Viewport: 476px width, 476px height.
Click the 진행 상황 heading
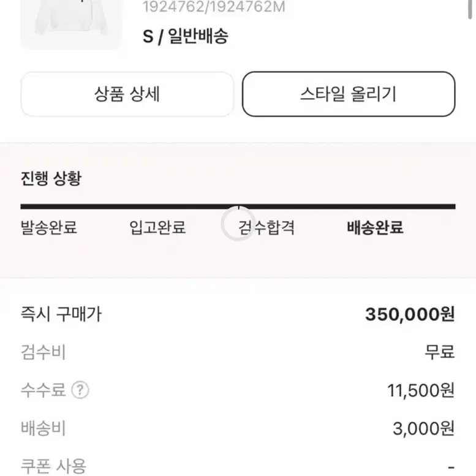pyautogui.click(x=51, y=178)
